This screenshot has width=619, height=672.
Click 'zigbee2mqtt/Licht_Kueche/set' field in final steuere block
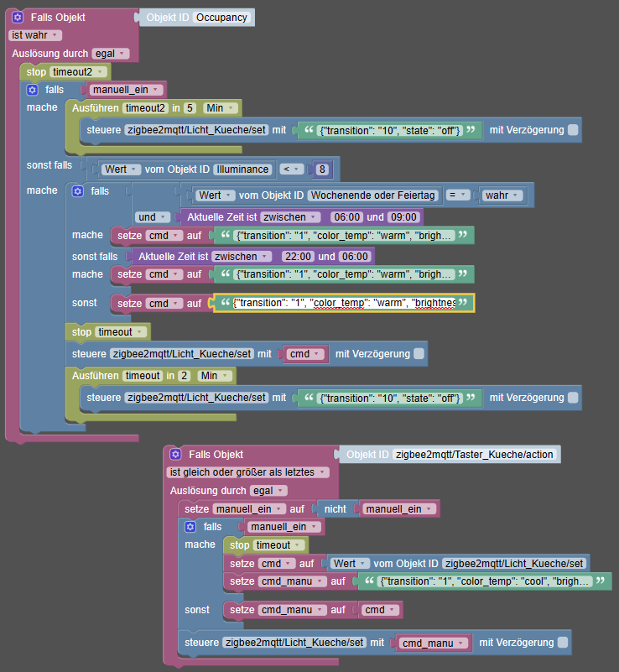pos(294,643)
